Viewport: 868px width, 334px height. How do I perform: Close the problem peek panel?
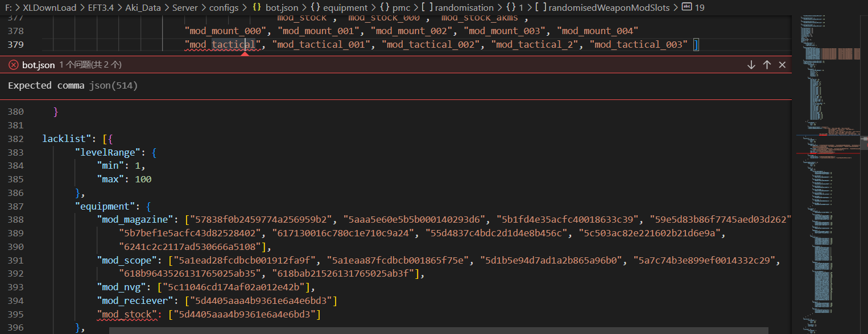pyautogui.click(x=782, y=65)
